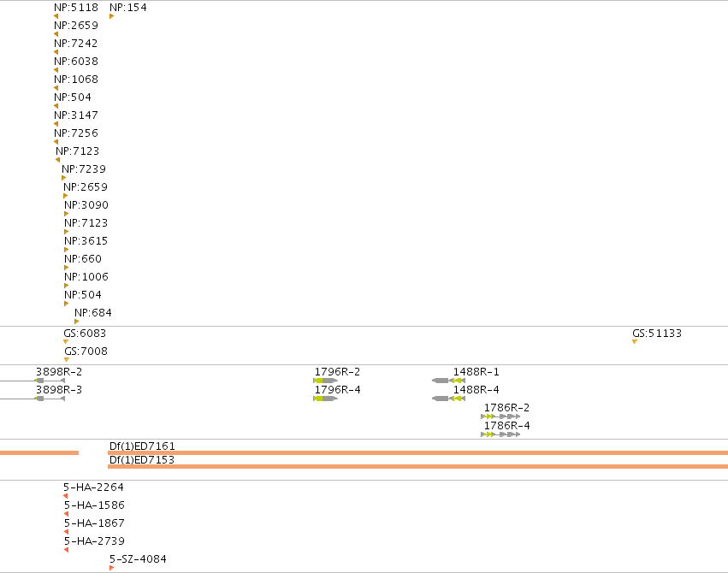Select the NP:504 label with right-pointing marker
Screen dimensions: 728x573
pyautogui.click(x=83, y=294)
